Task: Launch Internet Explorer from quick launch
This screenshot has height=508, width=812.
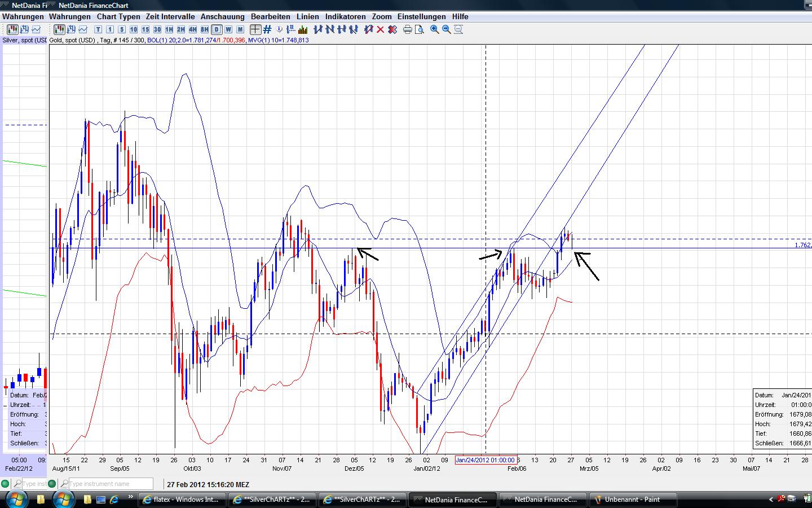Action: point(114,500)
